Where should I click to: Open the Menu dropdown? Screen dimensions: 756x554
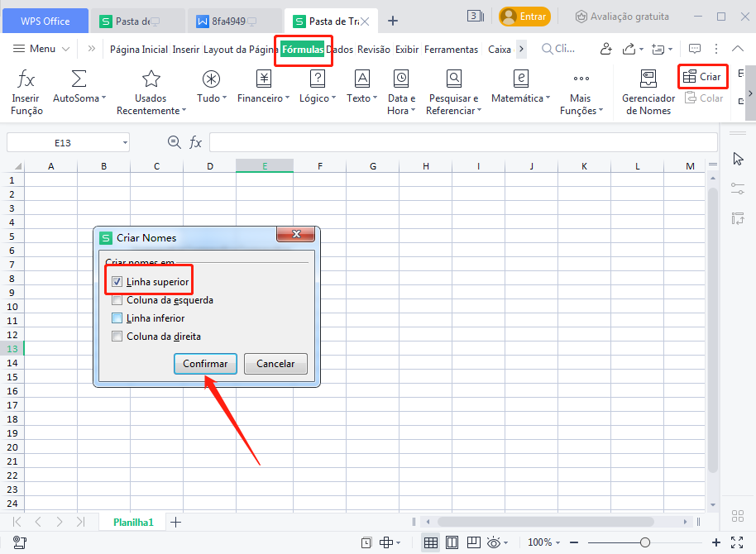click(41, 49)
